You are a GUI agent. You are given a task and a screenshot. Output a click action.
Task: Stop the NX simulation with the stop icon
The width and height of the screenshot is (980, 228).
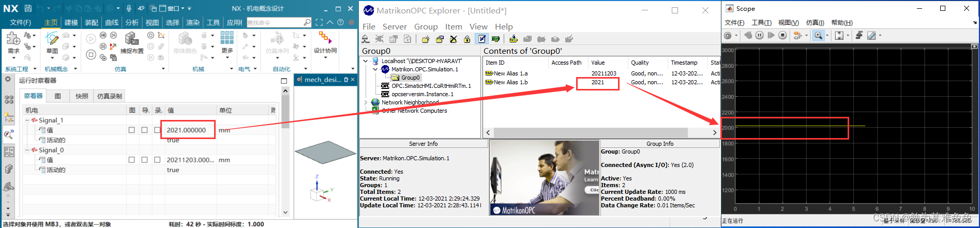click(91, 54)
